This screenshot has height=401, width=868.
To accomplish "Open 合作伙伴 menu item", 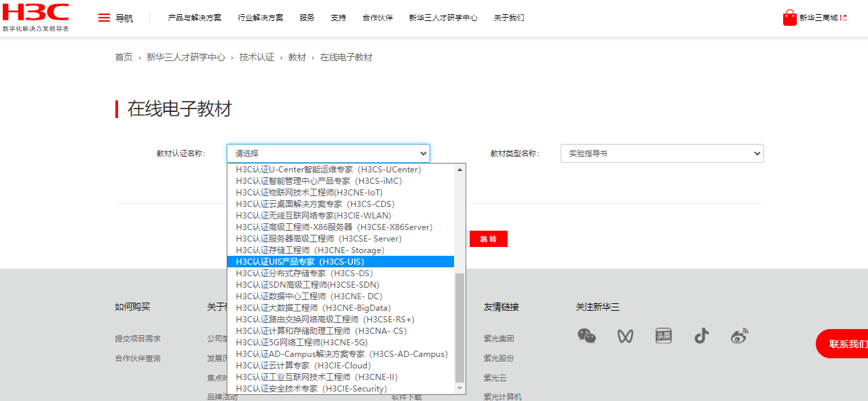I will pyautogui.click(x=377, y=18).
